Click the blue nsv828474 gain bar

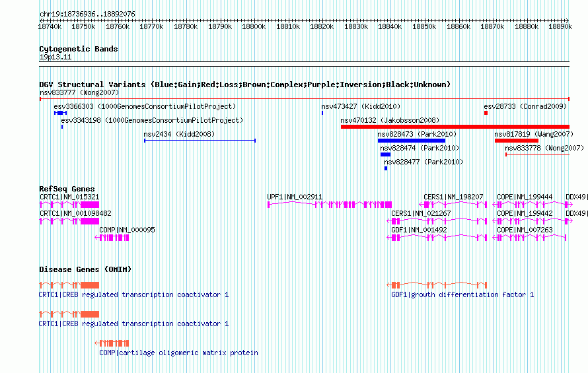click(385, 154)
